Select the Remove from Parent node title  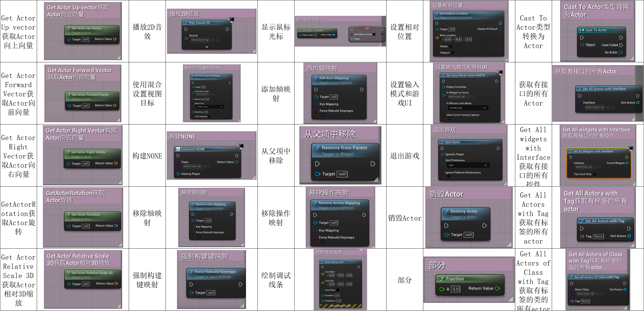pyautogui.click(x=344, y=148)
